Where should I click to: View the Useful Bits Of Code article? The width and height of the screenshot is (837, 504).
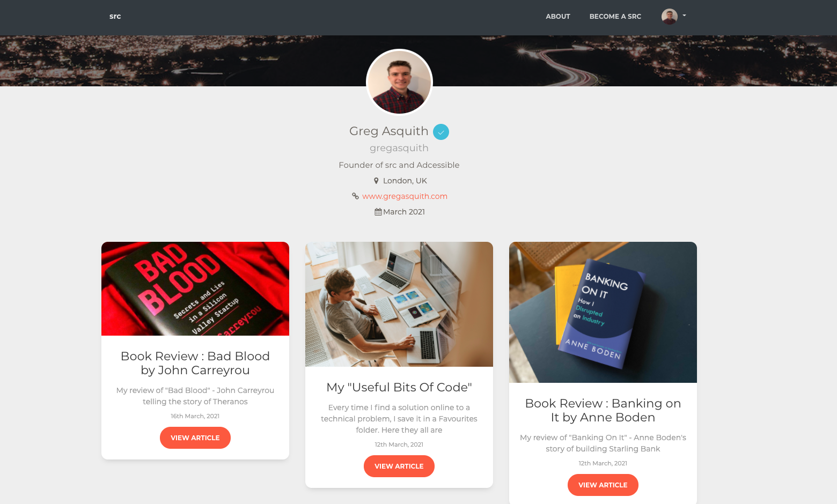tap(399, 466)
